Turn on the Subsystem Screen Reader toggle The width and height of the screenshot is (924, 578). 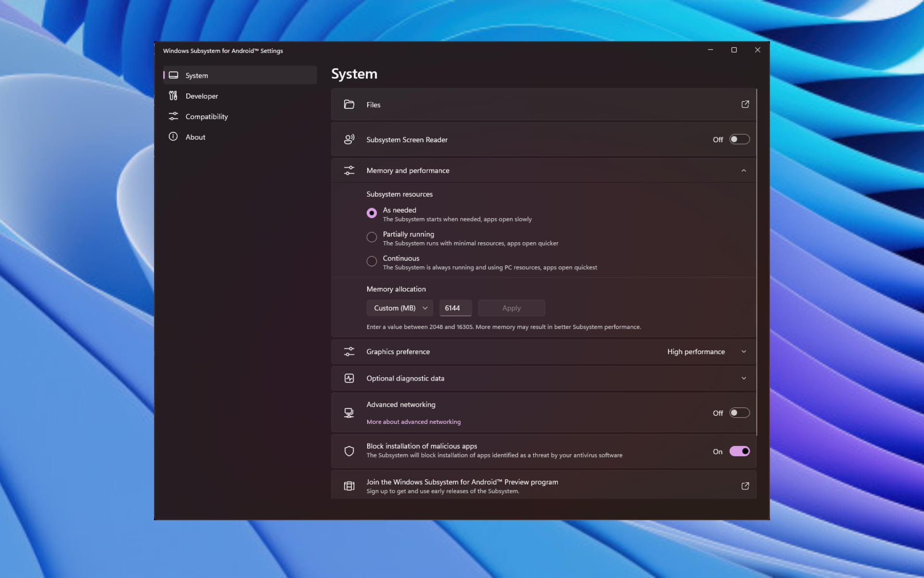tap(739, 140)
